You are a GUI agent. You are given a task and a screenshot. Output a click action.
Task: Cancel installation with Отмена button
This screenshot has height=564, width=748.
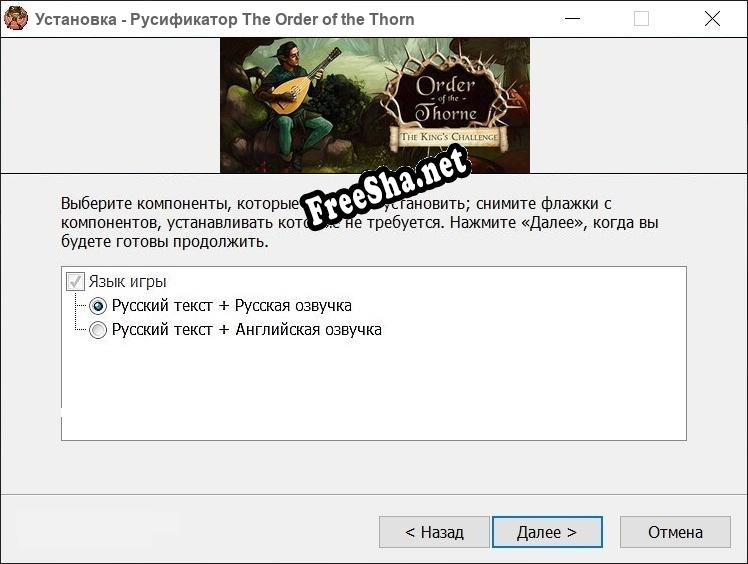point(675,532)
